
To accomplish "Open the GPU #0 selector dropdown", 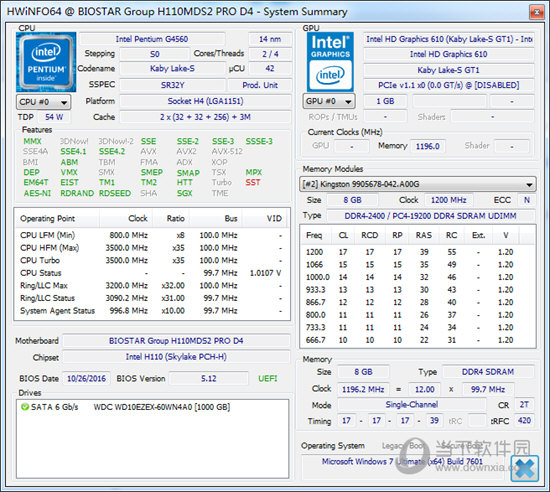I will 329,101.
